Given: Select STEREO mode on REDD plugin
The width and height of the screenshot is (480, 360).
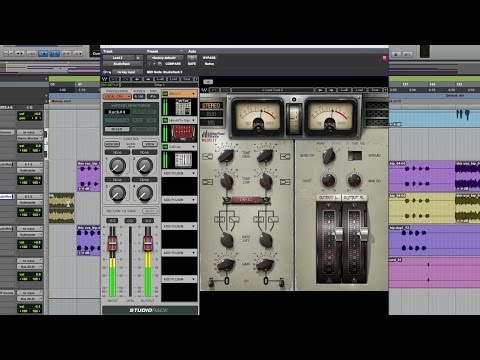Looking at the screenshot, I should 211,106.
